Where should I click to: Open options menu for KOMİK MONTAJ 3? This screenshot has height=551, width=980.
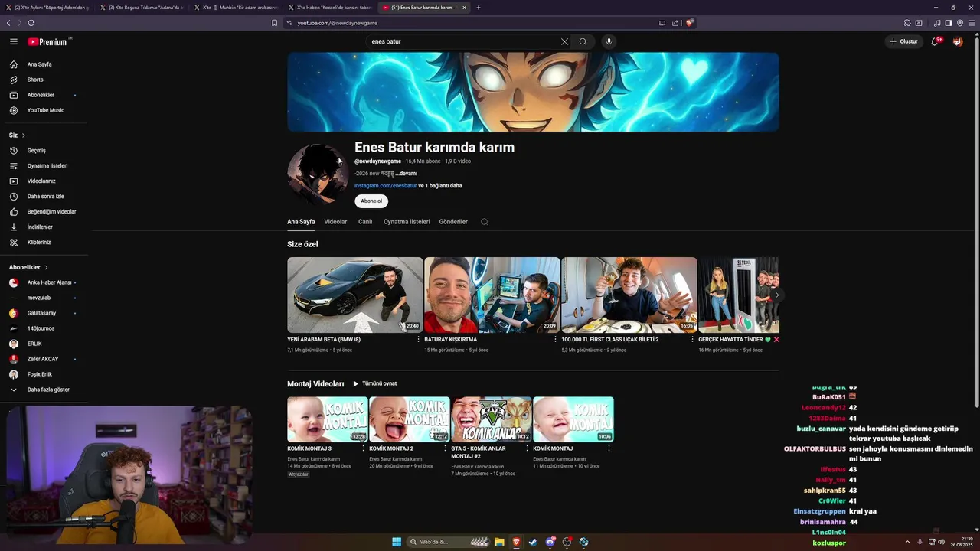pos(363,448)
